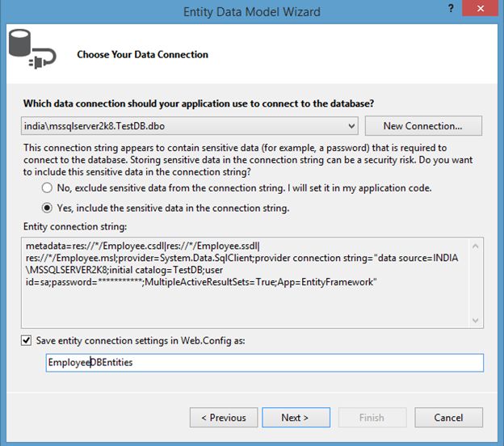Open the New Connection dialog
The image size is (504, 446).
coord(422,126)
